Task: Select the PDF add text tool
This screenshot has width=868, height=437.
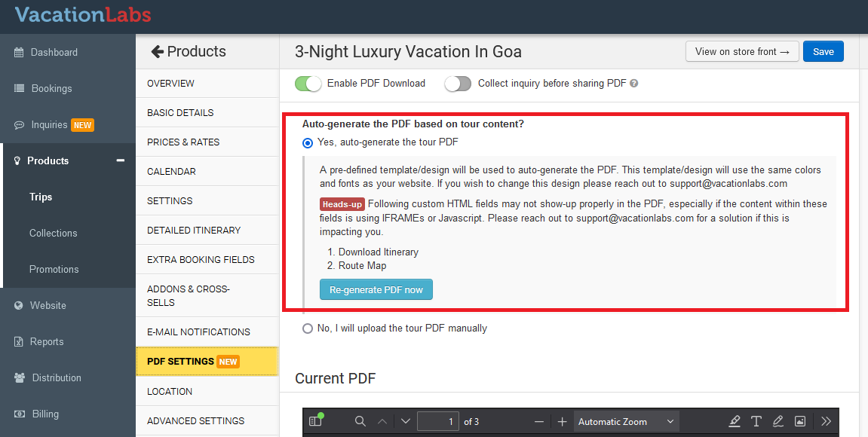Action: click(756, 421)
